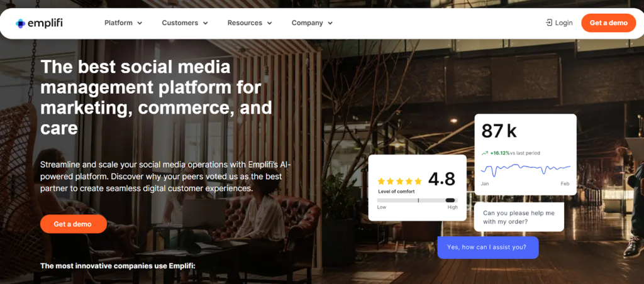This screenshot has height=284, width=644.
Task: Click the Login link
Action: 559,23
